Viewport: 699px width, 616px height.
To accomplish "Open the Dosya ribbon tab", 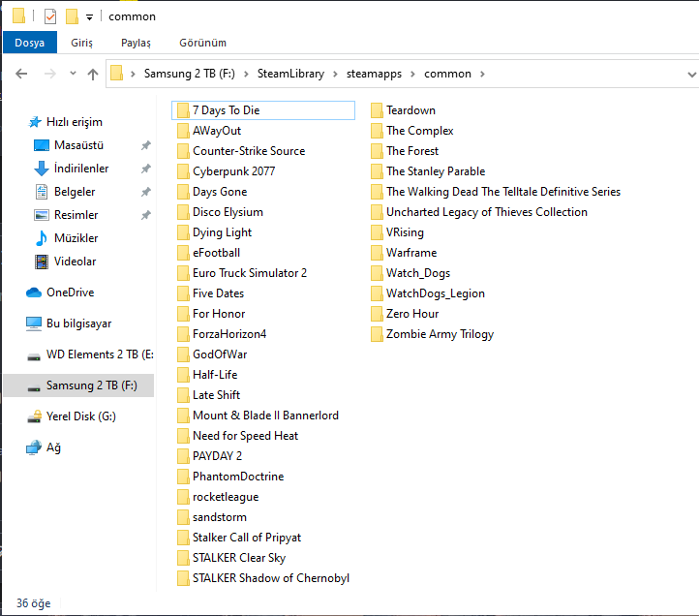I will click(x=29, y=43).
